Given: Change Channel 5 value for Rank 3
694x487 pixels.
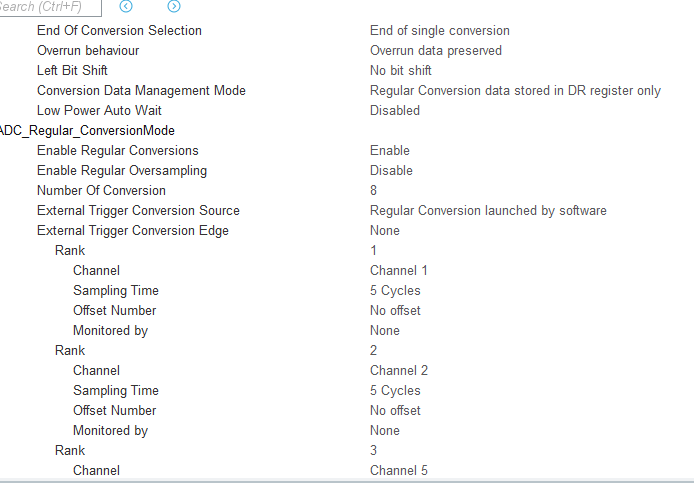Looking at the screenshot, I should click(398, 471).
